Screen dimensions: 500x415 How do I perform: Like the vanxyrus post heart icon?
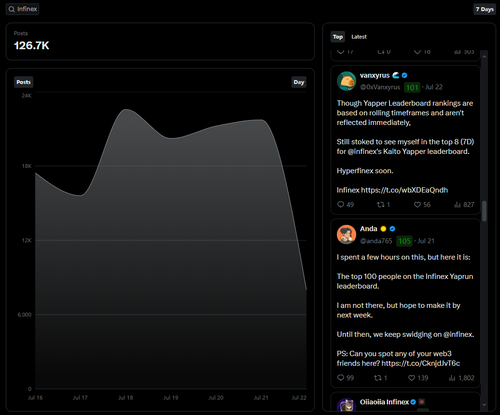click(x=417, y=204)
